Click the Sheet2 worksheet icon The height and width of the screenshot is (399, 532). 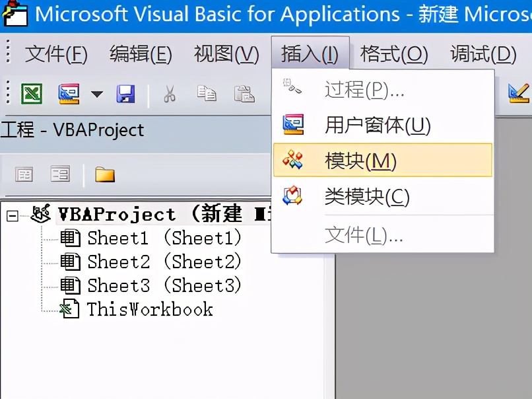pos(70,262)
